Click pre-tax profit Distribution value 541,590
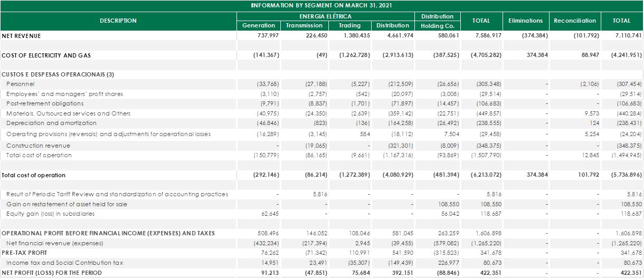 (403, 253)
